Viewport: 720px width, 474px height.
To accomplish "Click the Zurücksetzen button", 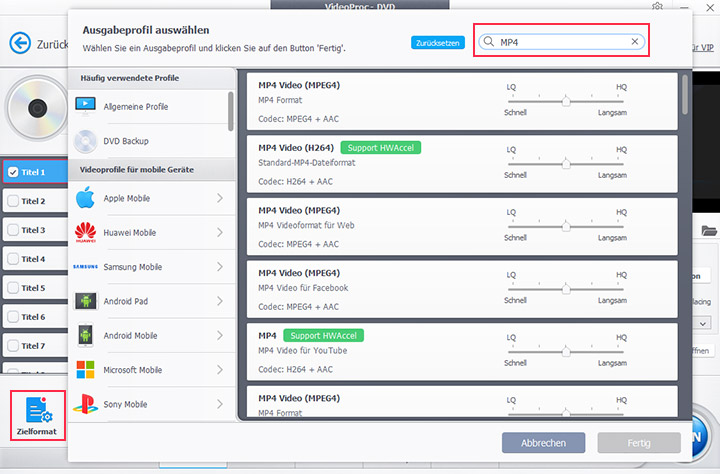I will [438, 43].
